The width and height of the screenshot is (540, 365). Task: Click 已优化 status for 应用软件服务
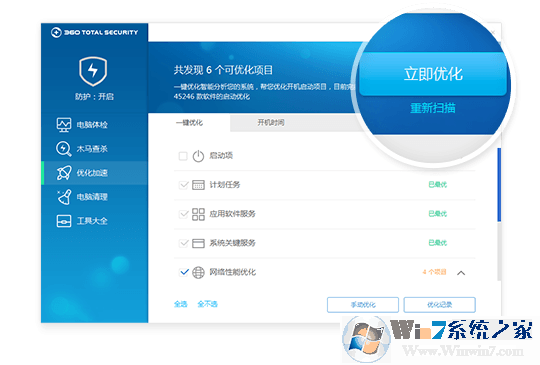tap(437, 214)
